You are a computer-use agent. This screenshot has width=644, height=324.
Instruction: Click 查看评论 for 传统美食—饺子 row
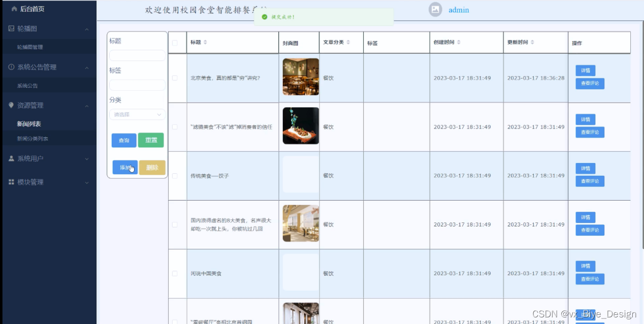[590, 181]
